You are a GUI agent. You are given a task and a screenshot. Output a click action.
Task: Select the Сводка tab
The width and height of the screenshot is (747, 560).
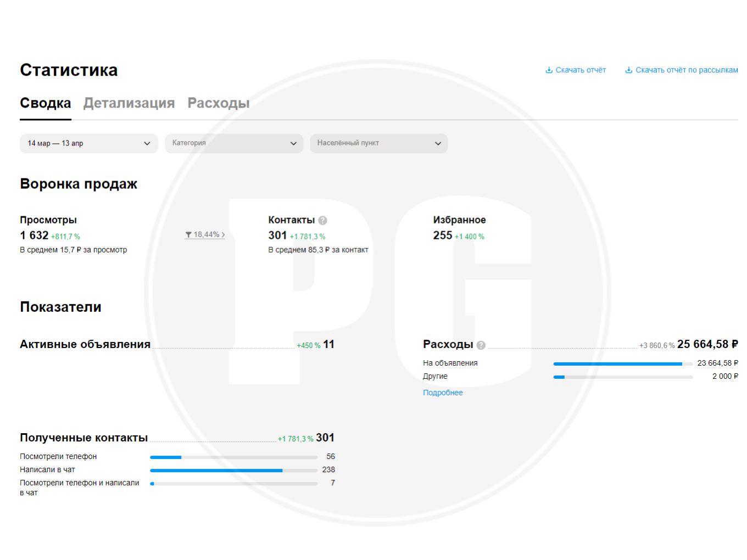pyautogui.click(x=46, y=103)
